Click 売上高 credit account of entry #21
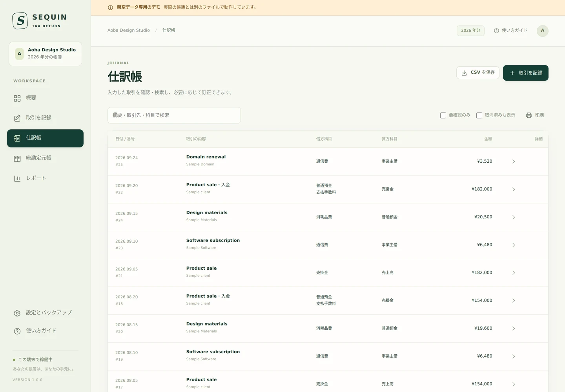The image size is (565, 392). pyautogui.click(x=388, y=273)
